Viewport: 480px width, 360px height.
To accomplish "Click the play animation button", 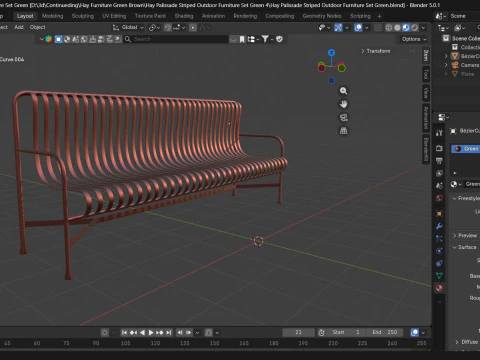I will click(x=151, y=332).
